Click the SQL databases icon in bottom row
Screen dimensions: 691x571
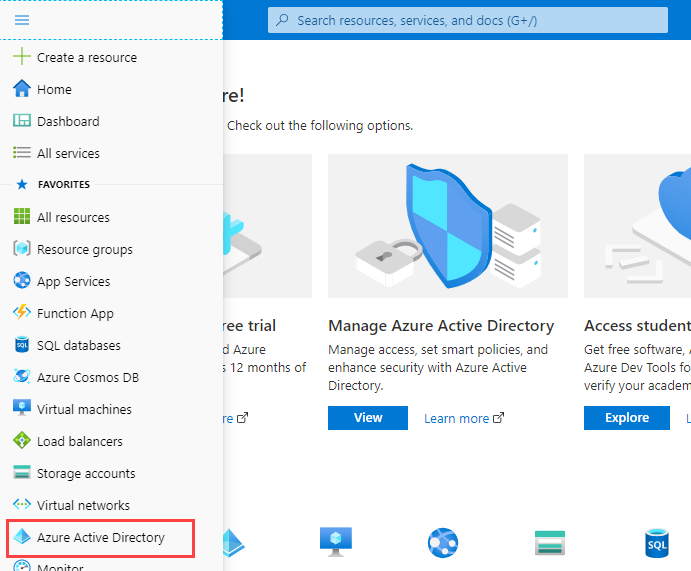coord(657,543)
